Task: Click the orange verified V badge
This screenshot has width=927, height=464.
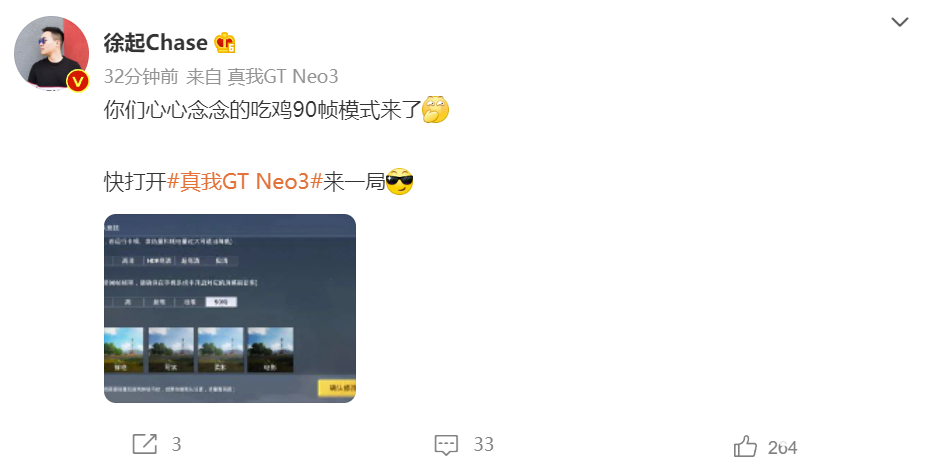Action: coord(77,81)
